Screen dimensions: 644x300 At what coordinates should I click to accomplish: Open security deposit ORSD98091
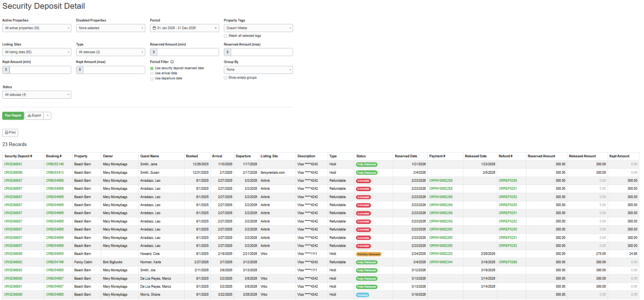(13, 287)
